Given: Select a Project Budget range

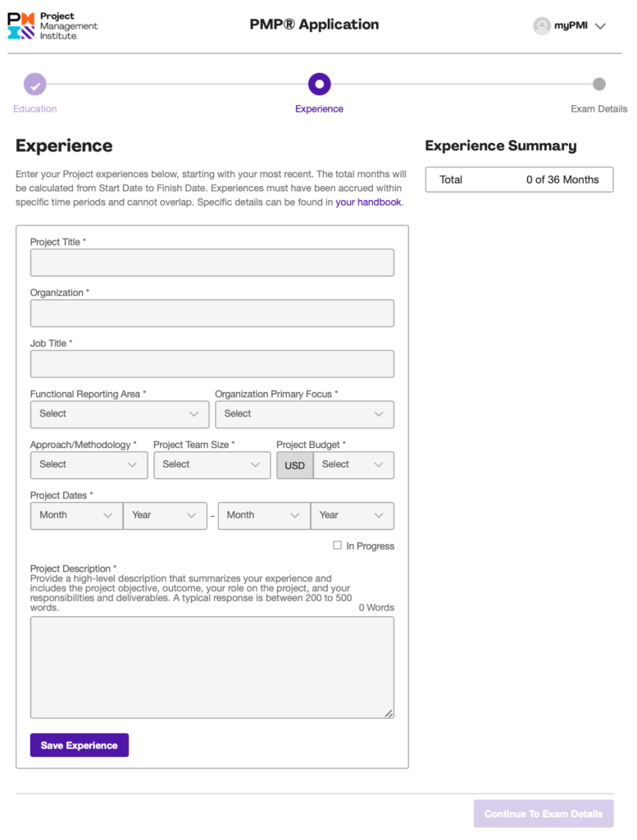Looking at the screenshot, I should (x=353, y=465).
